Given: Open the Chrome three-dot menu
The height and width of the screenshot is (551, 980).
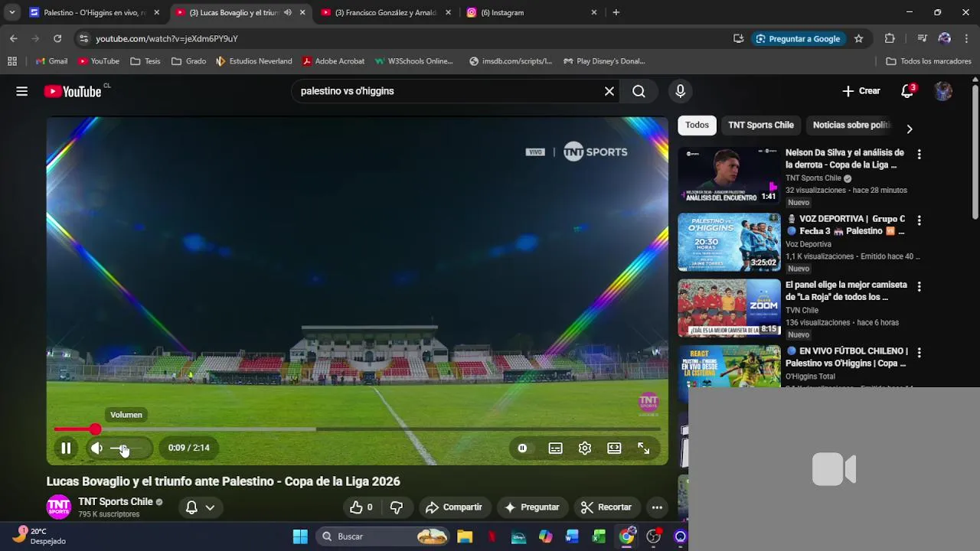Looking at the screenshot, I should tap(967, 38).
